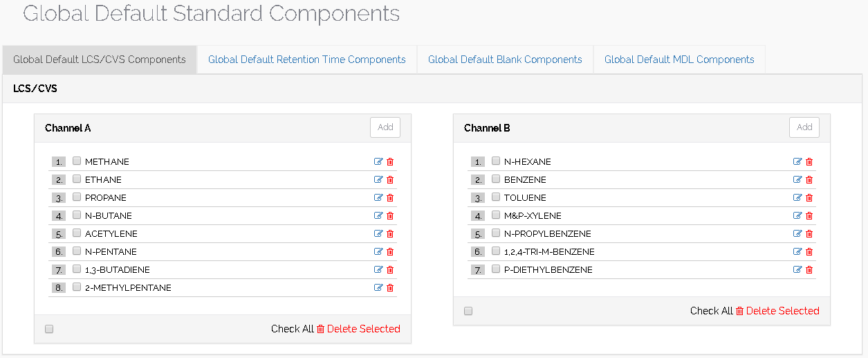Open the Global Default MDL Components tab
Viewport: 868px width, 358px height.
[x=679, y=60]
